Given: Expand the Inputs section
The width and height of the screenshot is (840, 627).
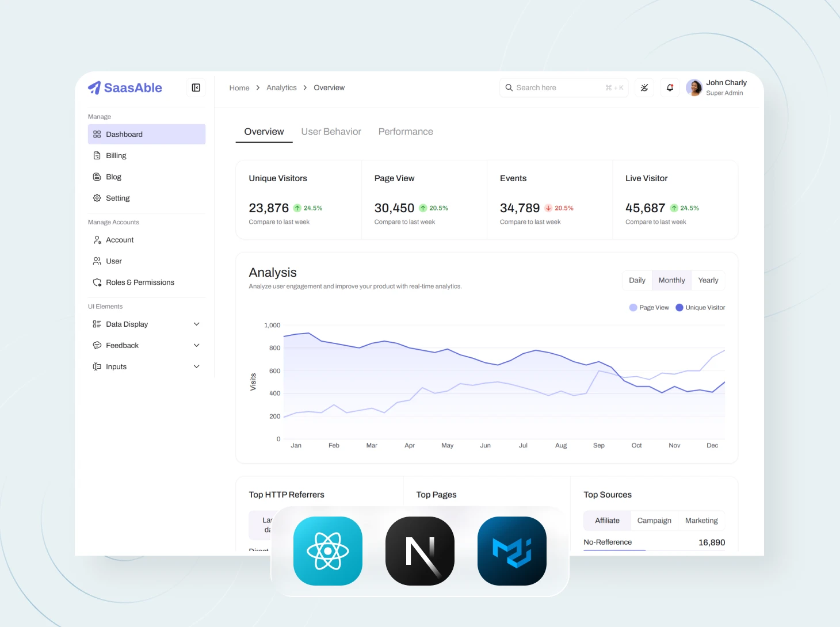Looking at the screenshot, I should tap(196, 366).
